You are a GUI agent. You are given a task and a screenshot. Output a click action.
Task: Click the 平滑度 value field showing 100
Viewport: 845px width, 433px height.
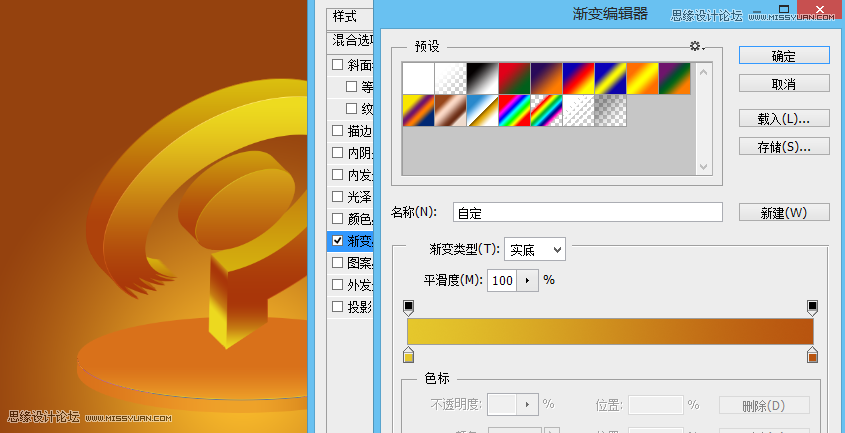click(502, 280)
